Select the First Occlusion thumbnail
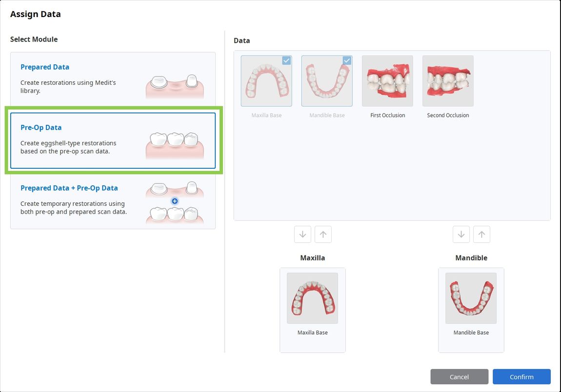This screenshot has width=561, height=392. [387, 81]
